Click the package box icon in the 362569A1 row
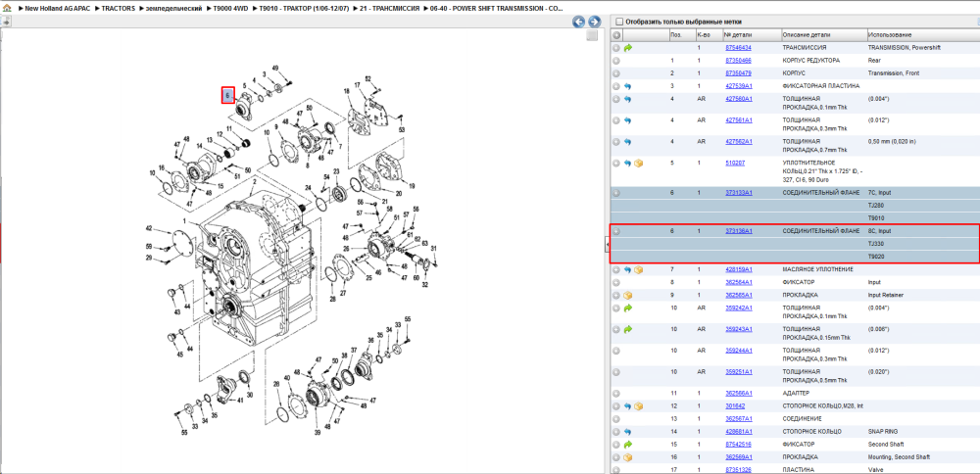 coord(628,457)
